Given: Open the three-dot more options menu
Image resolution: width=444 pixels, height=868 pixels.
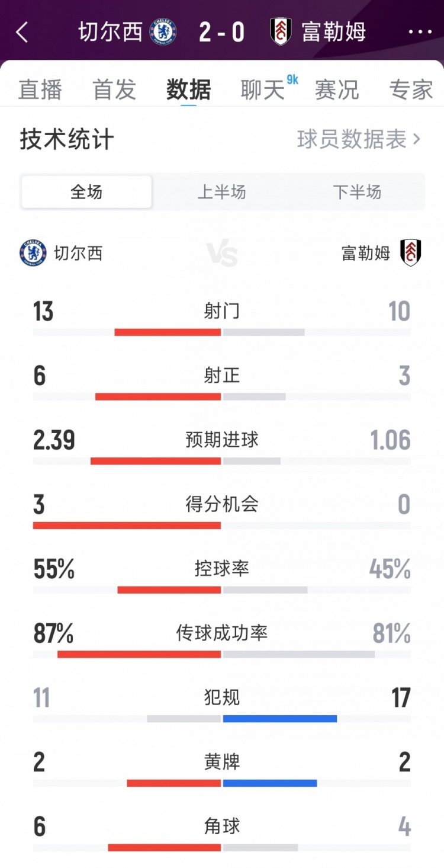Looking at the screenshot, I should coord(420,32).
